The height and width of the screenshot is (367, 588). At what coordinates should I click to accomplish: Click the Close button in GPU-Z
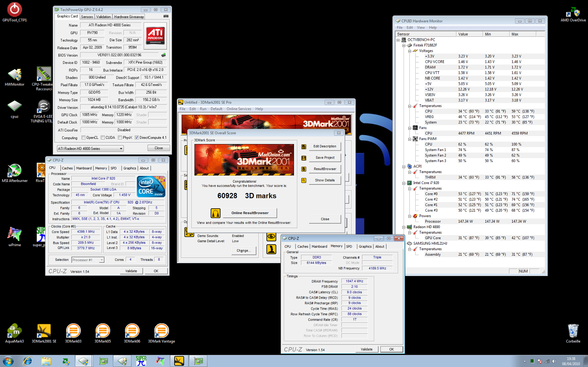click(x=159, y=148)
